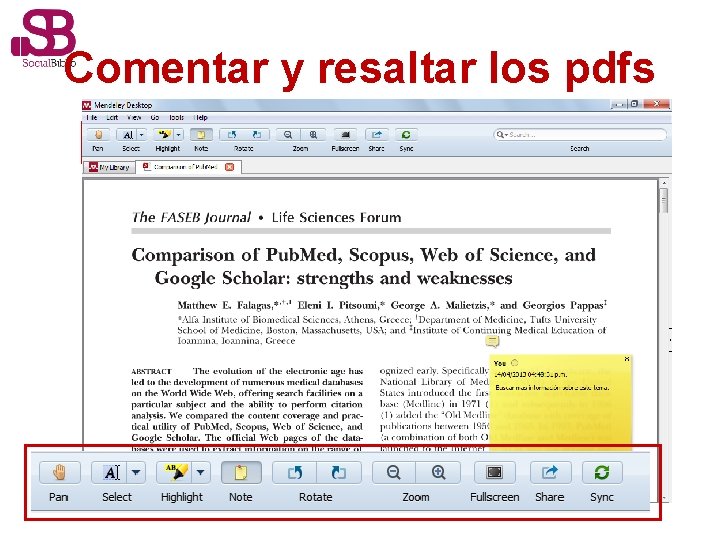This screenshot has width=720, height=540.
Task: Click the small Share icon in the Mendeley window toolbar
Action: (377, 135)
